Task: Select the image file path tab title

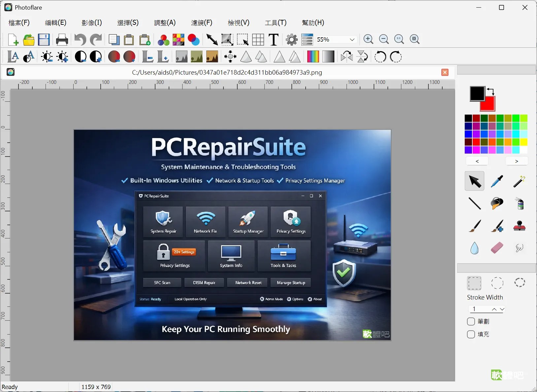Action: 227,72
